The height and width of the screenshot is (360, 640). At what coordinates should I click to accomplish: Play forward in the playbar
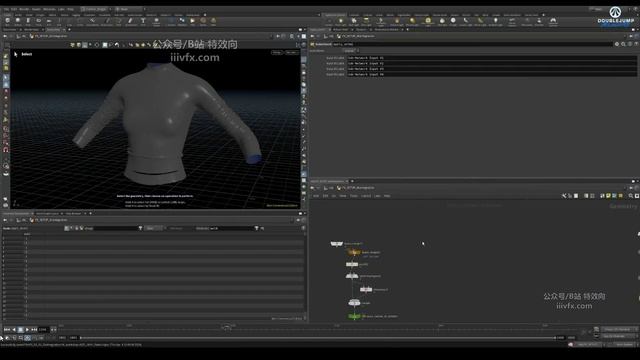point(27,330)
